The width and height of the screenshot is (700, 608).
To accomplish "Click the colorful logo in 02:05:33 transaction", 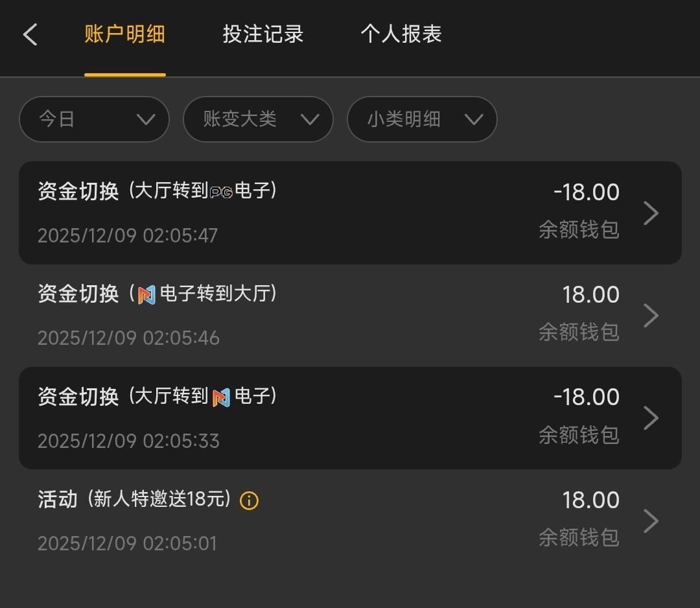I will click(221, 397).
